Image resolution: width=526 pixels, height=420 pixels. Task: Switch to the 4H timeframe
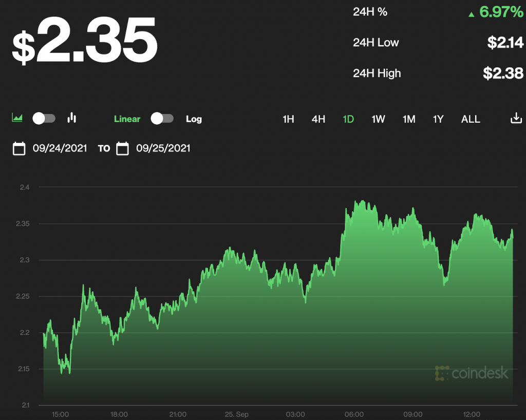pos(318,119)
